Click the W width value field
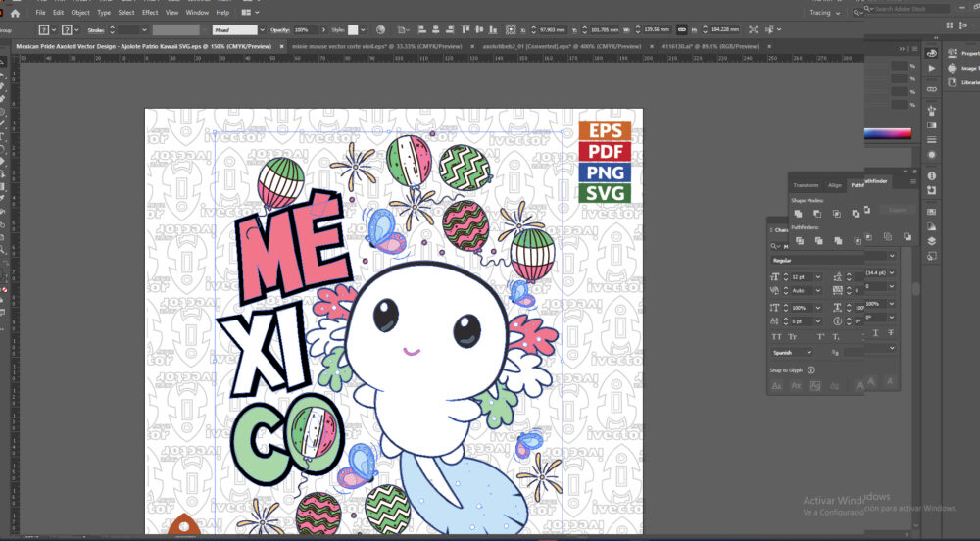This screenshot has width=980, height=541. tap(657, 29)
